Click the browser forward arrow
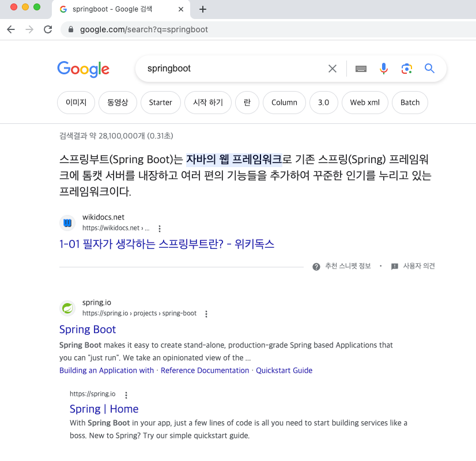This screenshot has height=461, width=476. coord(29,29)
